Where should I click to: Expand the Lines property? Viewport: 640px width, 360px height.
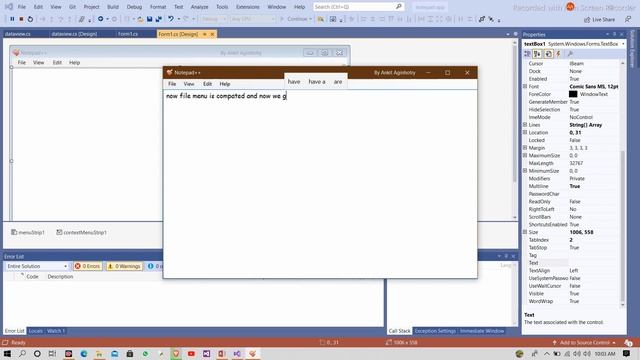click(x=525, y=124)
